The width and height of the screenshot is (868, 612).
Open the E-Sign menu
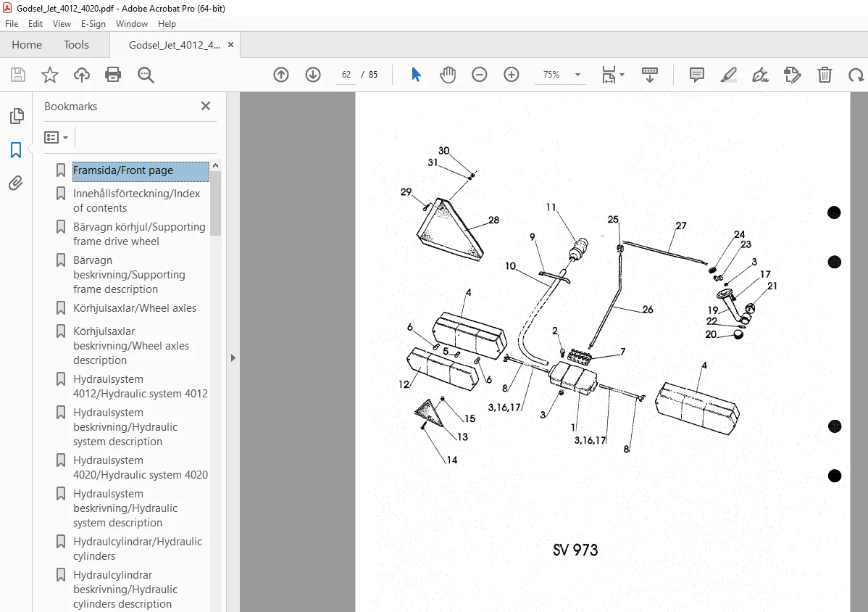click(x=93, y=24)
